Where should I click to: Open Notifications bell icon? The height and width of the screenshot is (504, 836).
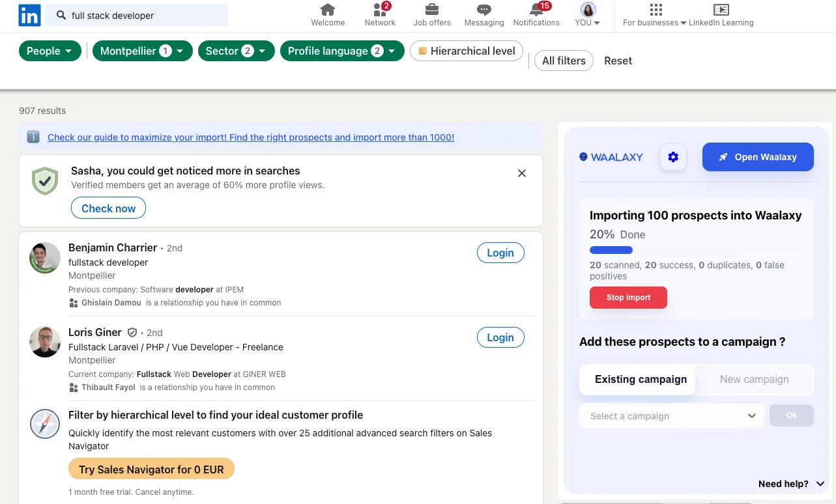536,10
